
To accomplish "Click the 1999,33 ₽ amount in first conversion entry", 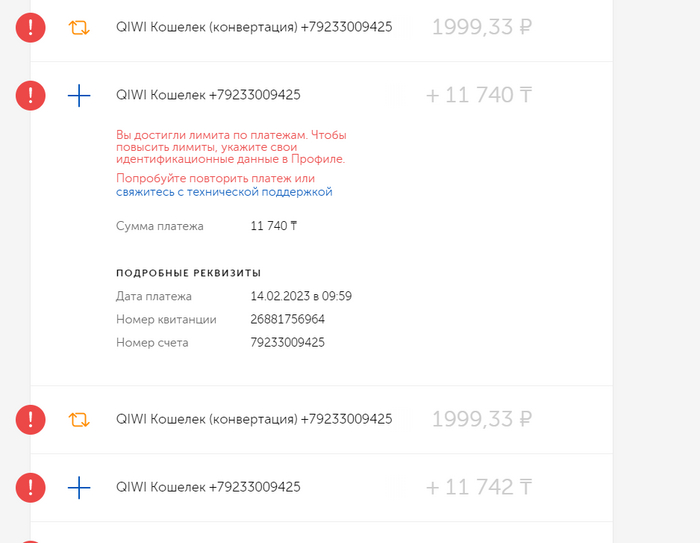I will pyautogui.click(x=481, y=28).
